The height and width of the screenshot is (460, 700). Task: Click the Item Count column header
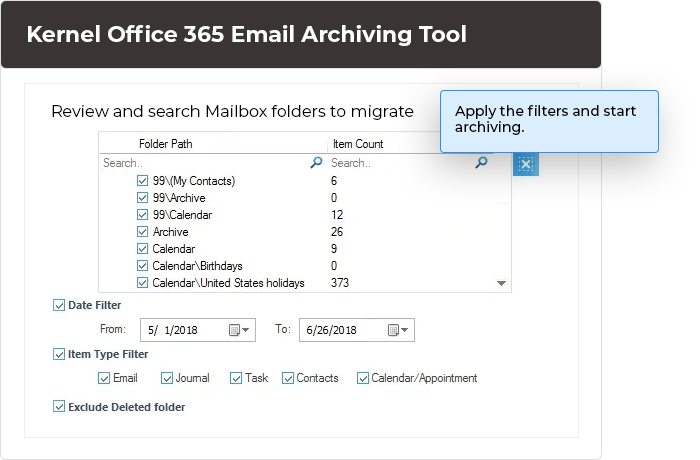pos(358,144)
